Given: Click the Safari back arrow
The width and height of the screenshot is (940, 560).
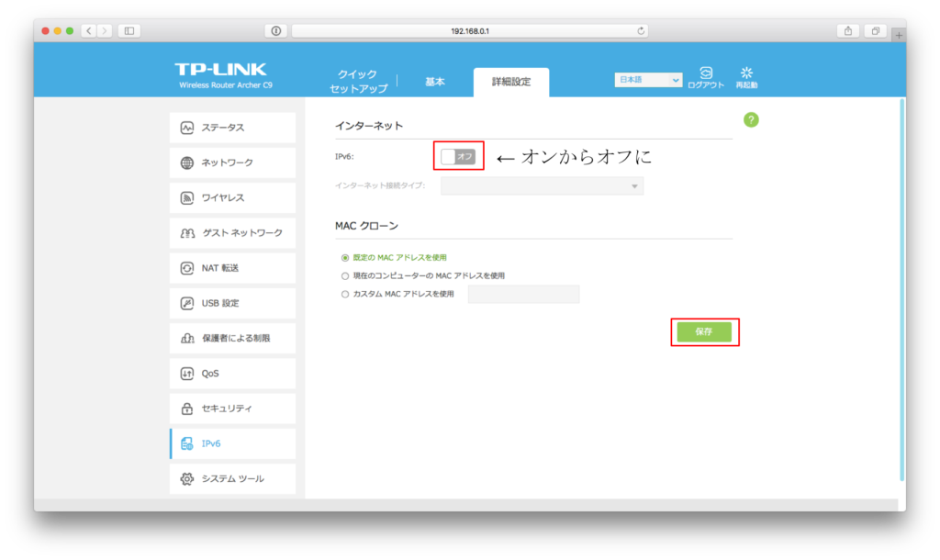Looking at the screenshot, I should point(89,30).
